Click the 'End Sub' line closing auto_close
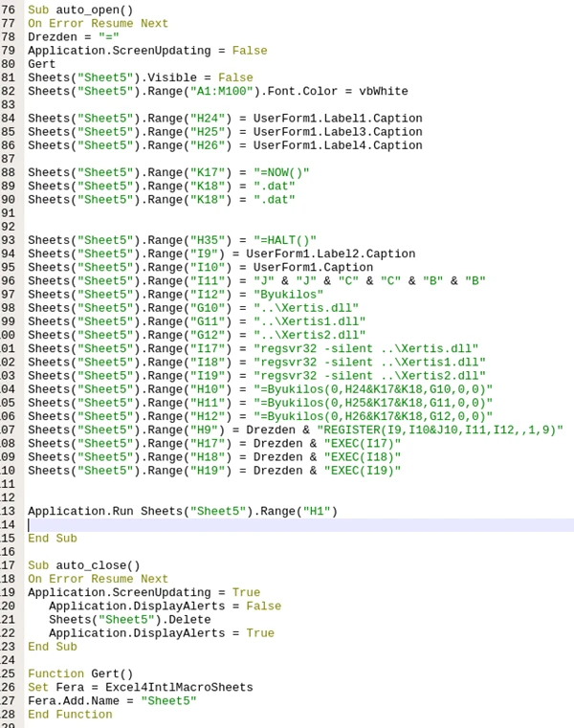Viewport: 574px width, 728px height. (53, 647)
